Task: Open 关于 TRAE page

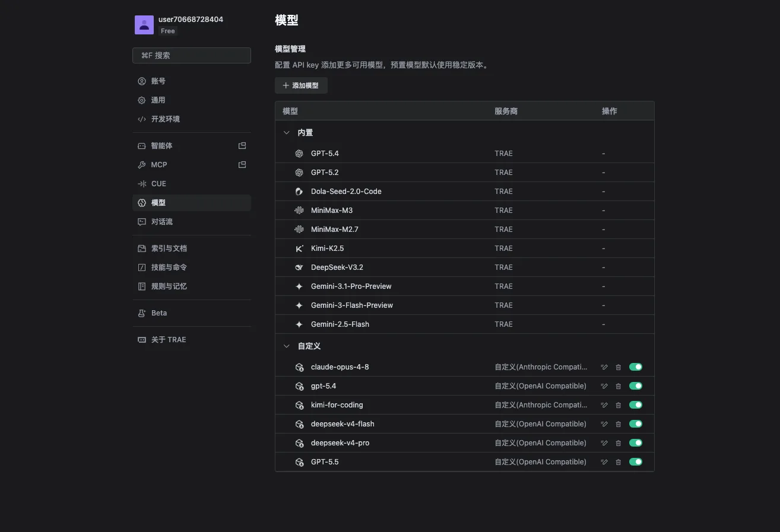Action: coord(192,340)
